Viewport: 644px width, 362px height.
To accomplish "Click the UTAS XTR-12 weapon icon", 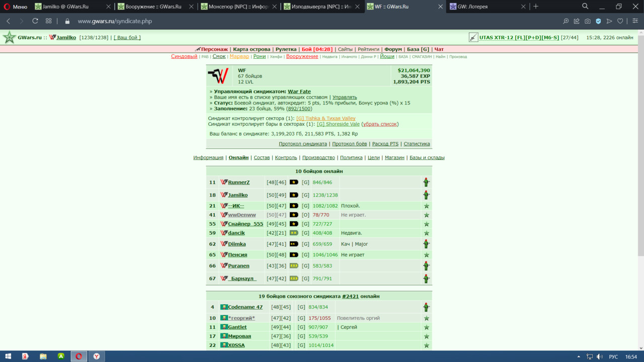I will [x=473, y=37].
